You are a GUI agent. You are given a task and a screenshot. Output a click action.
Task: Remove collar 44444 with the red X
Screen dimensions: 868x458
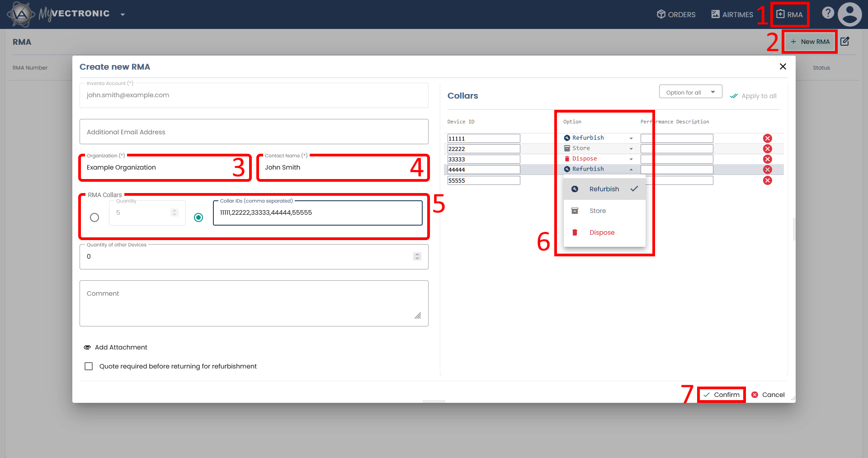768,170
